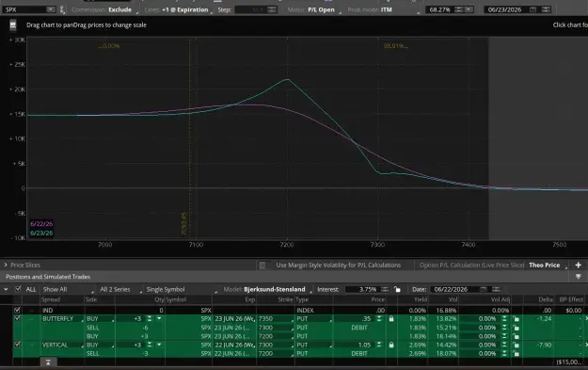Click the .35 price field

click(x=355, y=318)
